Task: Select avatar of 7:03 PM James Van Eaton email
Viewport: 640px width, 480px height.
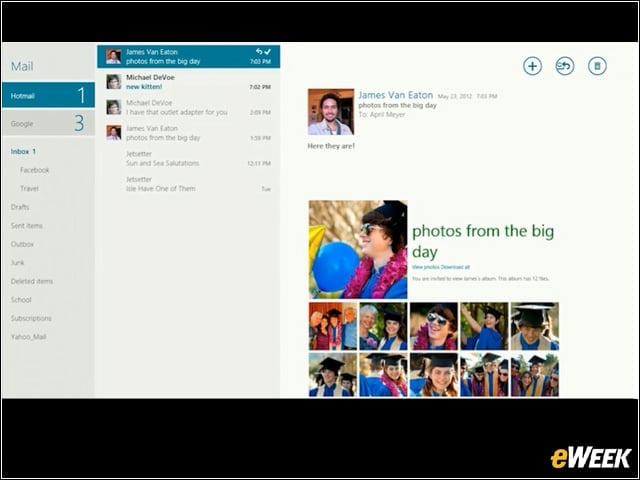Action: 114,56
